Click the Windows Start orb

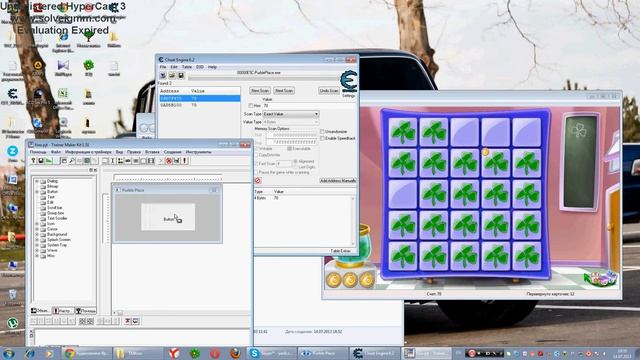(x=9, y=353)
